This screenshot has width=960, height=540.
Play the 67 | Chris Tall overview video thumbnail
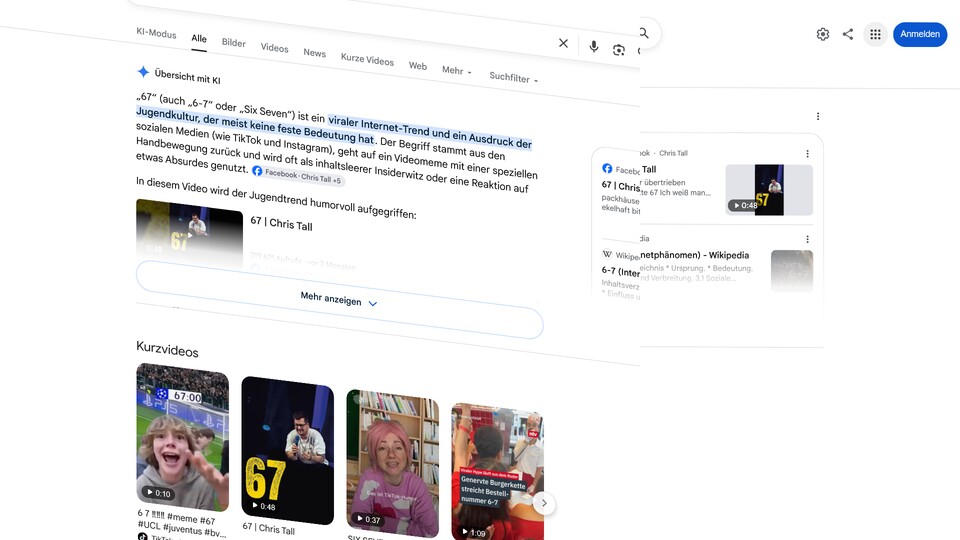tap(189, 233)
